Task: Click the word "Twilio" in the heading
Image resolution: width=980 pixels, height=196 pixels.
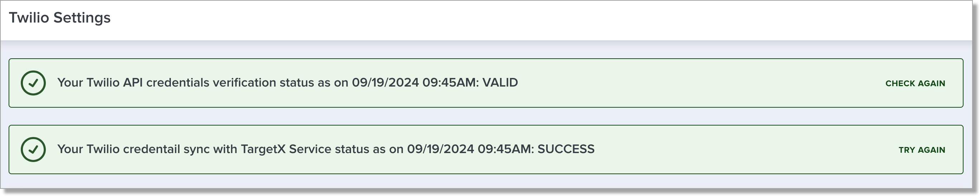Action: (x=29, y=18)
